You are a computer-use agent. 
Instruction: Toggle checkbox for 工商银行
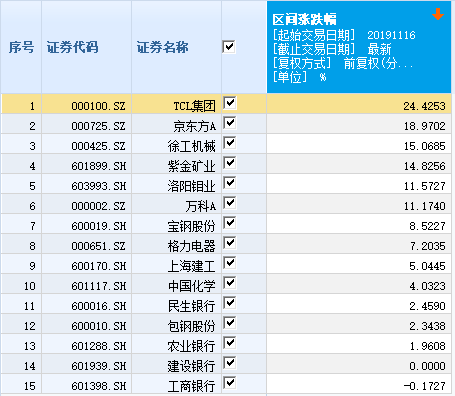(230, 383)
